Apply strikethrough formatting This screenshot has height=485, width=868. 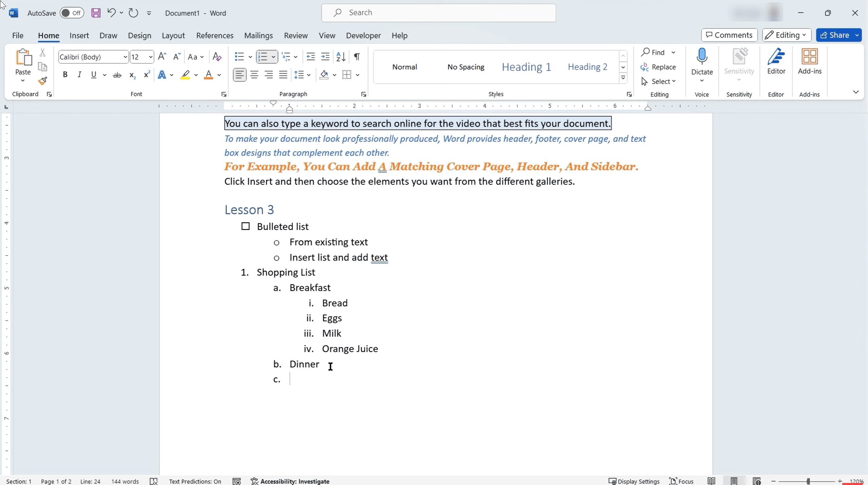tap(117, 75)
